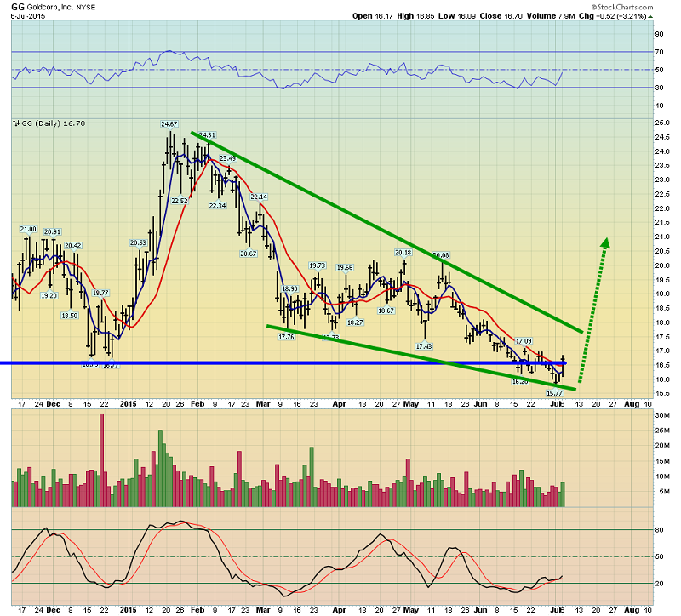
Task: Select the 19.20 price label
Action: click(x=49, y=295)
